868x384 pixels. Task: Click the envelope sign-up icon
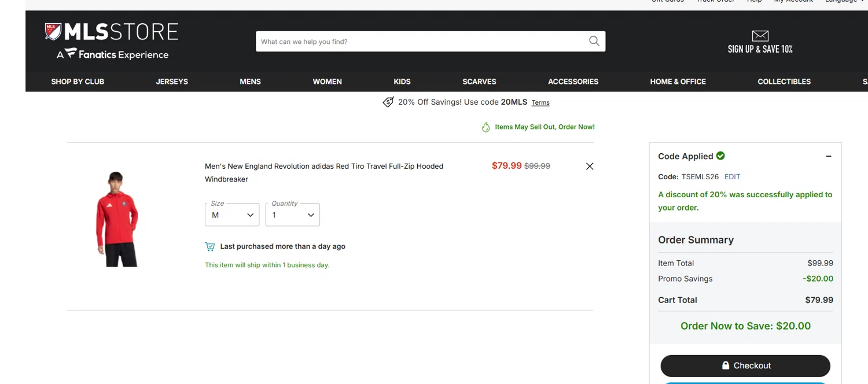[760, 36]
